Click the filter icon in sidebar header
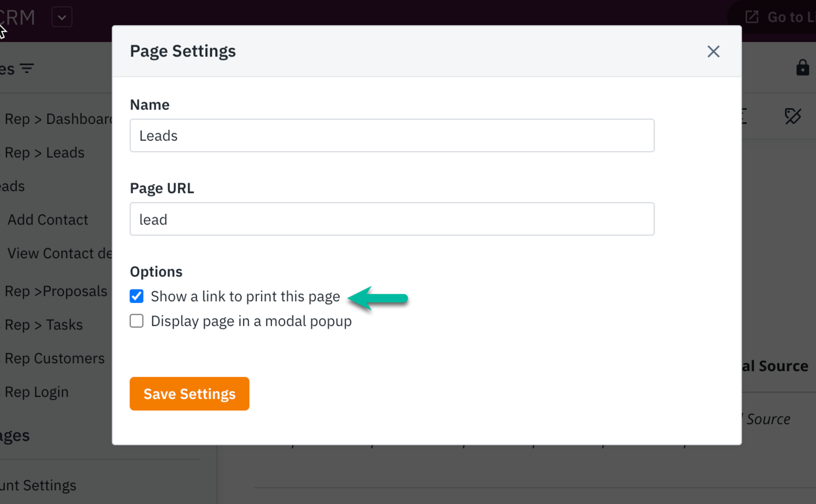The image size is (816, 504). pos(27,69)
